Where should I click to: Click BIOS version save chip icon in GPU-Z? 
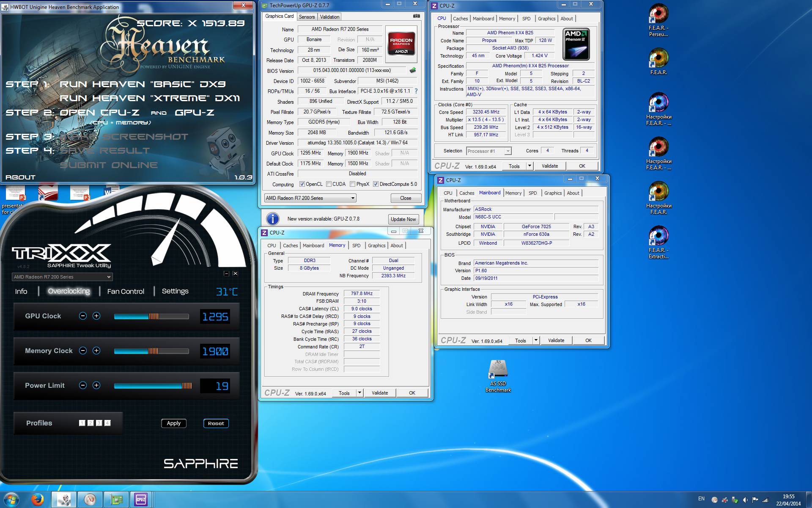point(413,70)
